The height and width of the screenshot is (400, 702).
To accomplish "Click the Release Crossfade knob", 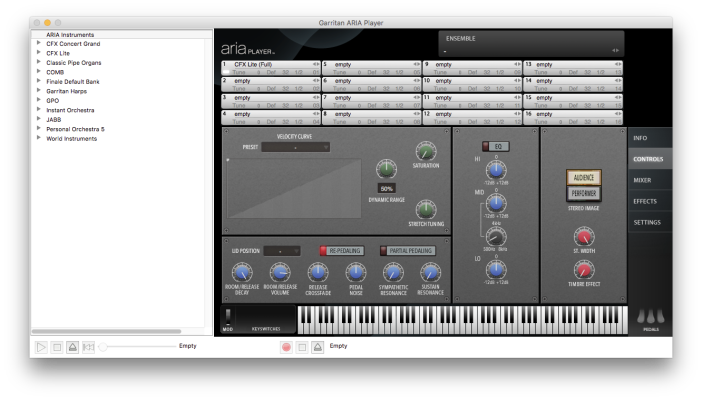I will coord(318,272).
